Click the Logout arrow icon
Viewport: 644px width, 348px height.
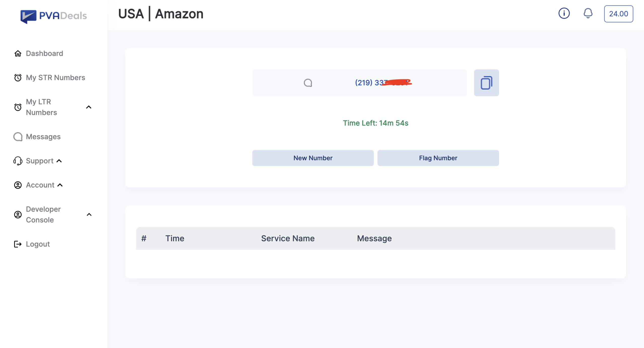click(18, 244)
